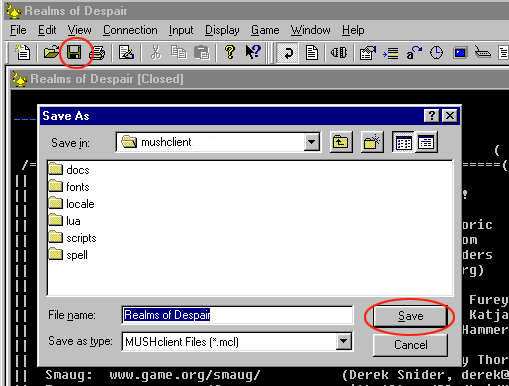Click the Save As dialog help button

click(432, 116)
